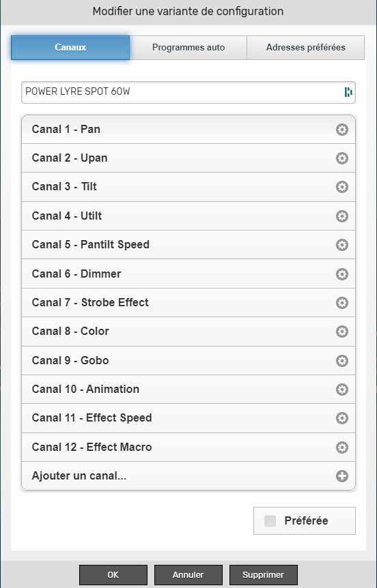Delete the variant with Supprimer
The width and height of the screenshot is (377, 588).
(263, 575)
